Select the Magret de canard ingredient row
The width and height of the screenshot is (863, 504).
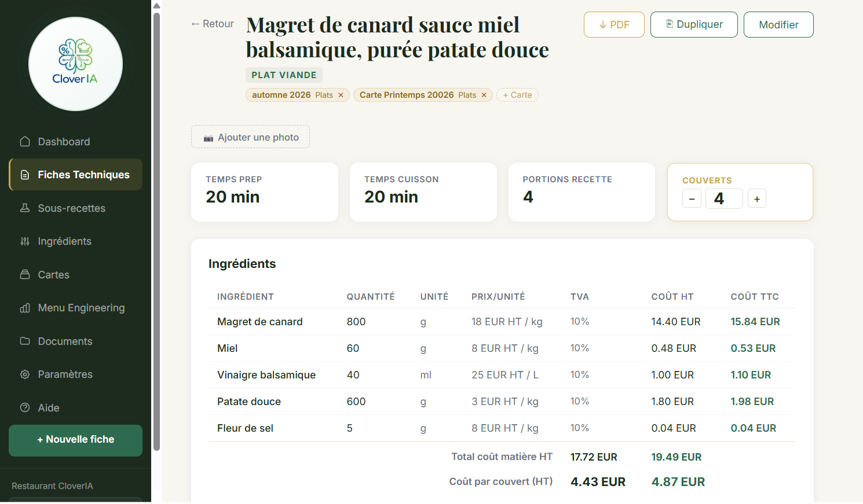(x=502, y=322)
